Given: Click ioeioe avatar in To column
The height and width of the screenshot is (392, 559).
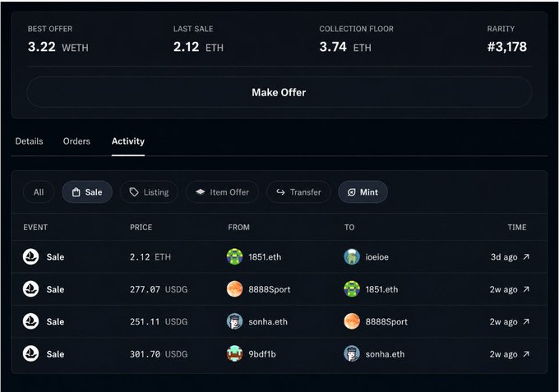Looking at the screenshot, I should (x=352, y=256).
